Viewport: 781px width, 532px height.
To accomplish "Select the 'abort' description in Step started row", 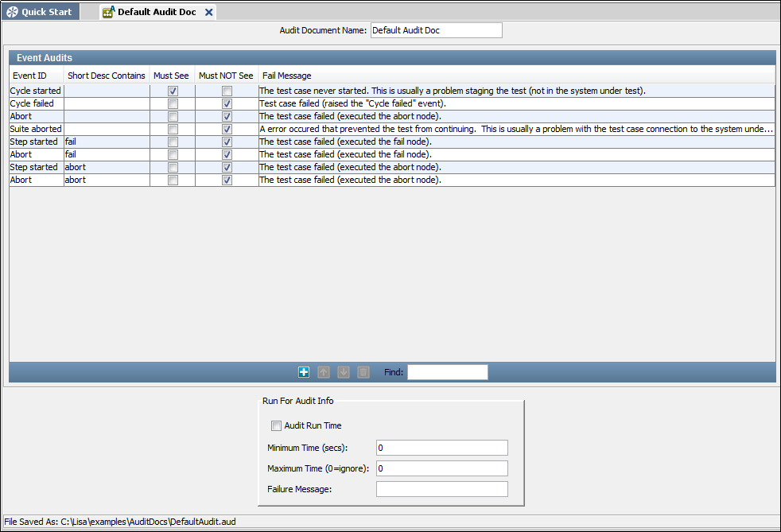I will pos(107,167).
